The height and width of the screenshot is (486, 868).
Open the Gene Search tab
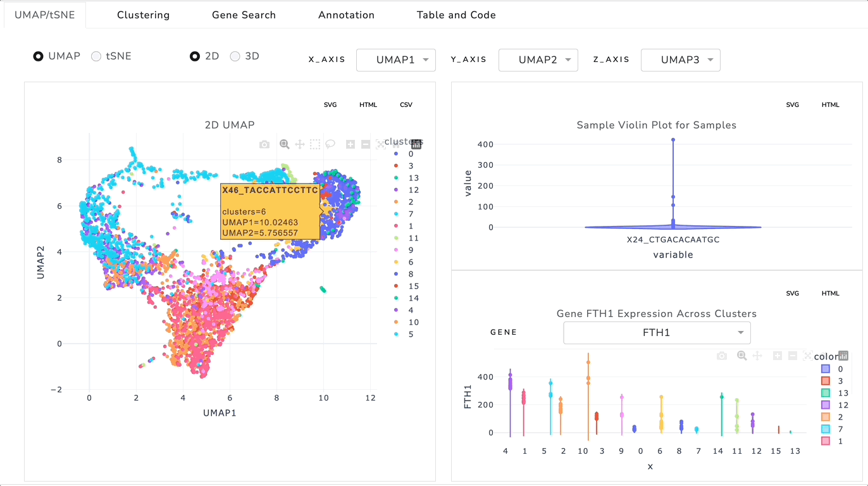[x=244, y=15]
